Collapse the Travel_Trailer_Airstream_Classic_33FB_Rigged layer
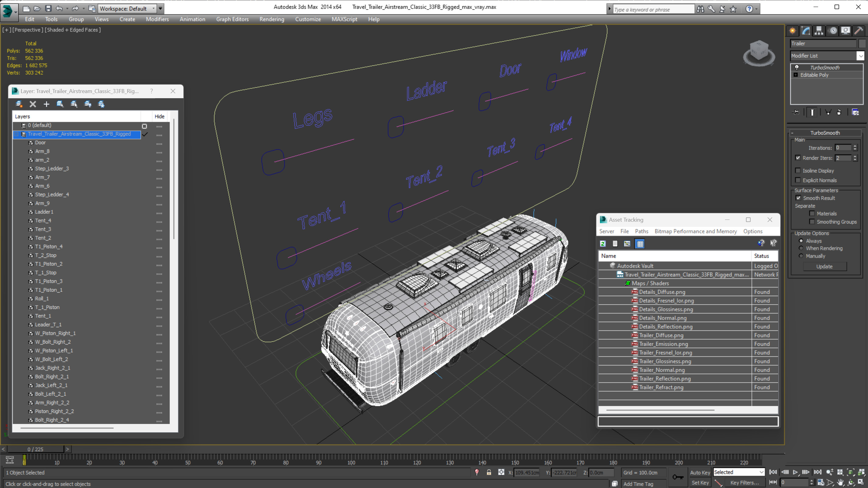 (16, 134)
